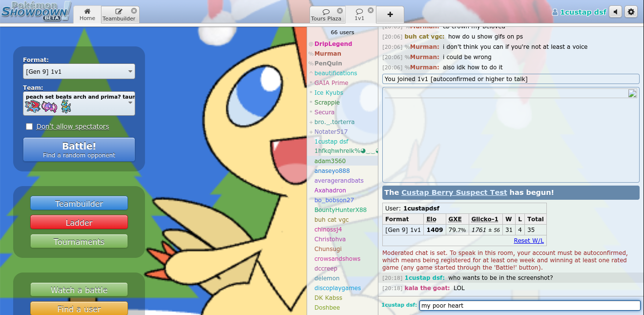The width and height of the screenshot is (644, 315).
Task: Close the Tours Plaza tab
Action: [x=340, y=10]
